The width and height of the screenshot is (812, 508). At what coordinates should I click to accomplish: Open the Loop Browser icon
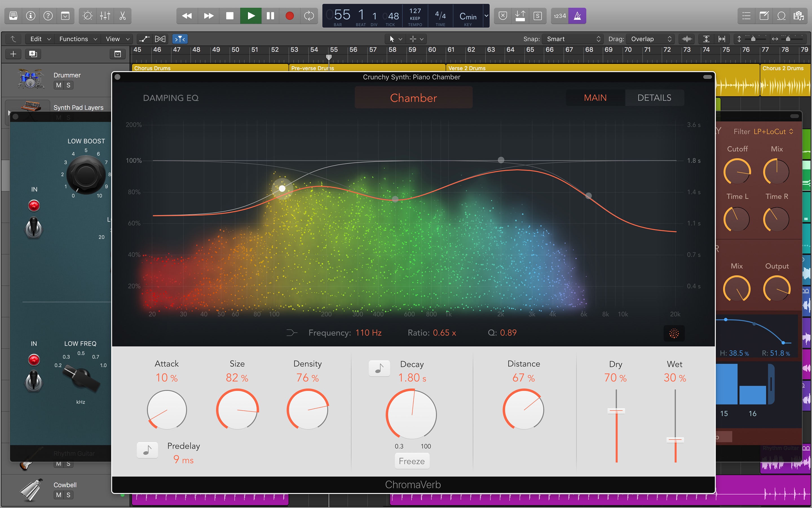pos(782,16)
